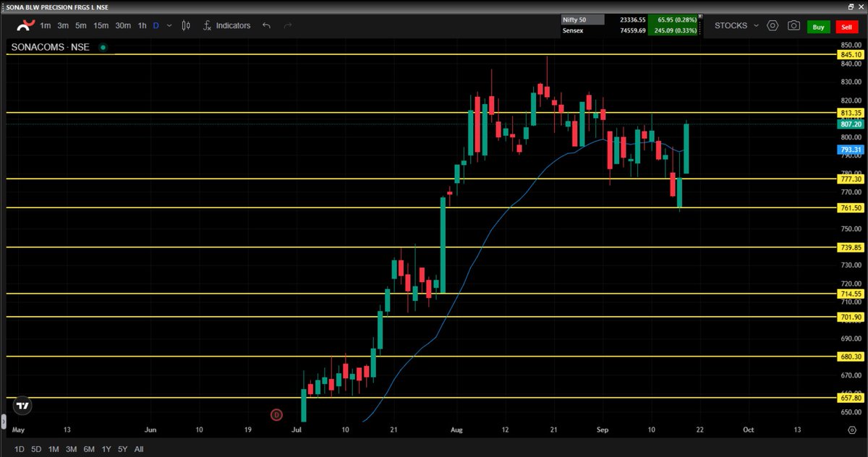Click the TradingView logo on chart
The width and height of the screenshot is (868, 457).
pos(23,405)
